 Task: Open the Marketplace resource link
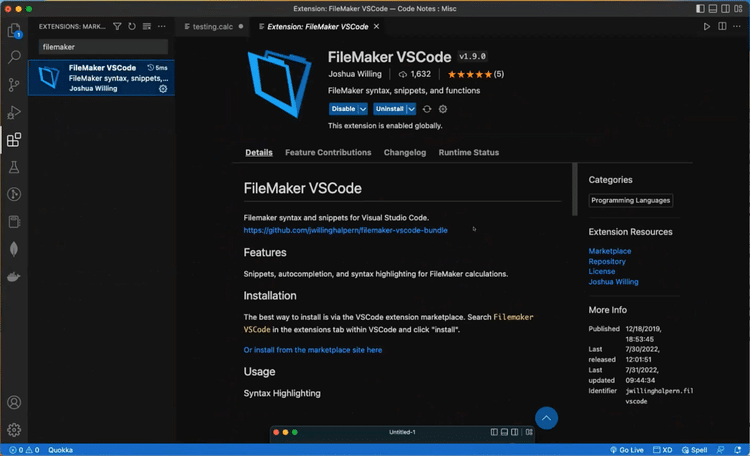[610, 251]
